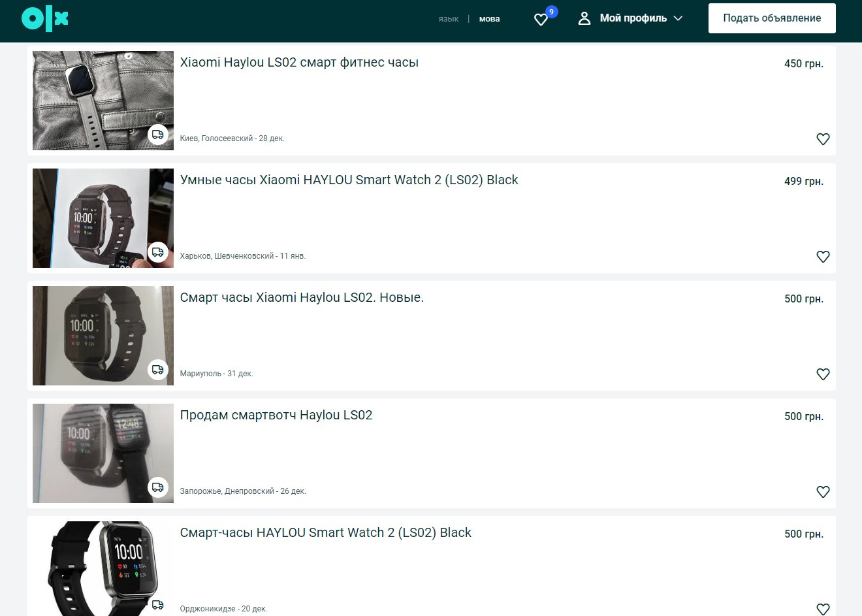Switch language to мова
The height and width of the screenshot is (616, 862).
tap(489, 19)
